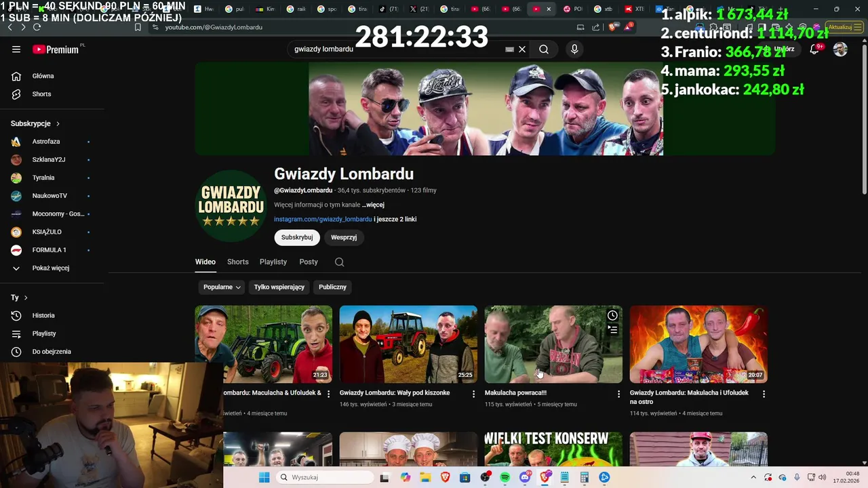The width and height of the screenshot is (868, 488).
Task: Open the Brave Shields lion icon
Action: 614,27
